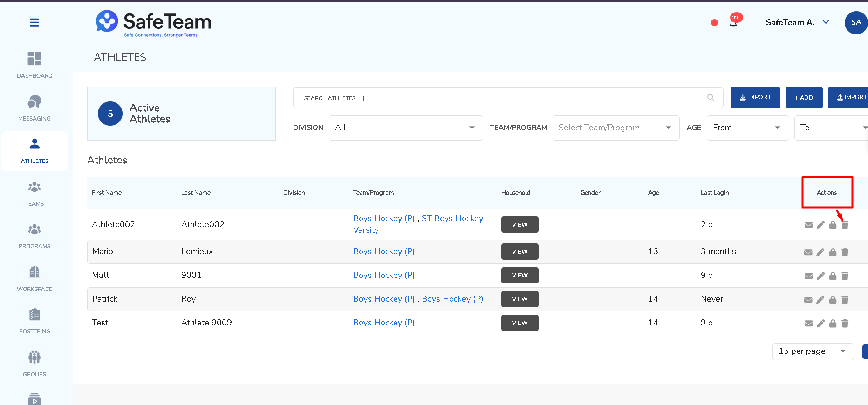The height and width of the screenshot is (405, 868).
Task: Select Athletes in sidebar
Action: pyautogui.click(x=34, y=151)
